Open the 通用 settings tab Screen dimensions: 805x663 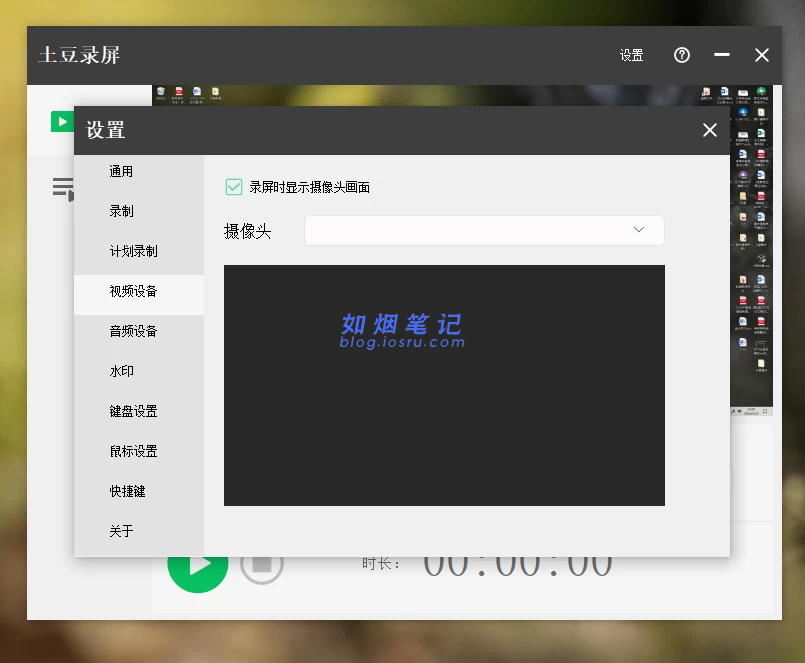pyautogui.click(x=139, y=171)
